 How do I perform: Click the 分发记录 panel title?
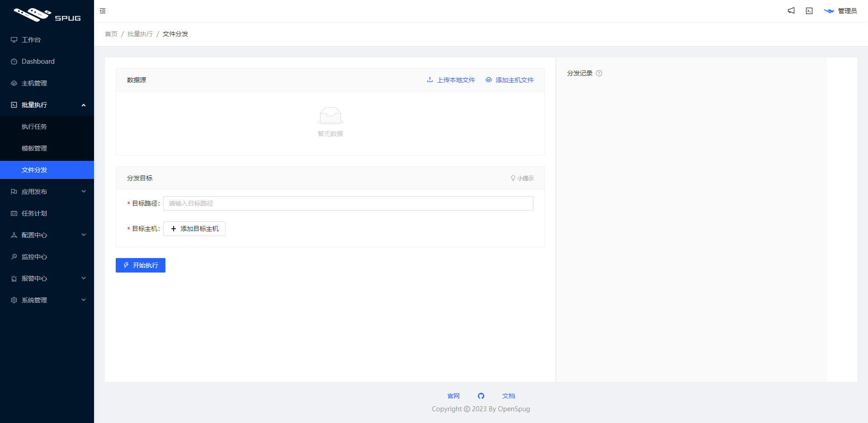(580, 73)
